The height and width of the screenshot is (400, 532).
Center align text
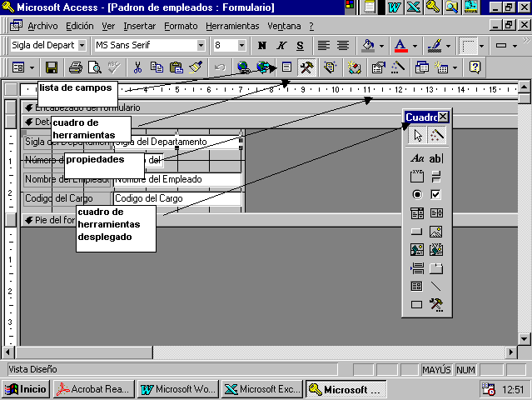[x=343, y=46]
